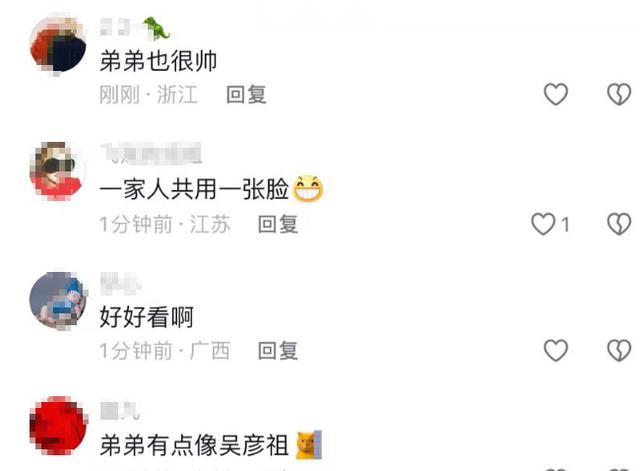640x471 pixels.
Task: Dislike the comment '弟弟也很帅'
Action: (619, 94)
